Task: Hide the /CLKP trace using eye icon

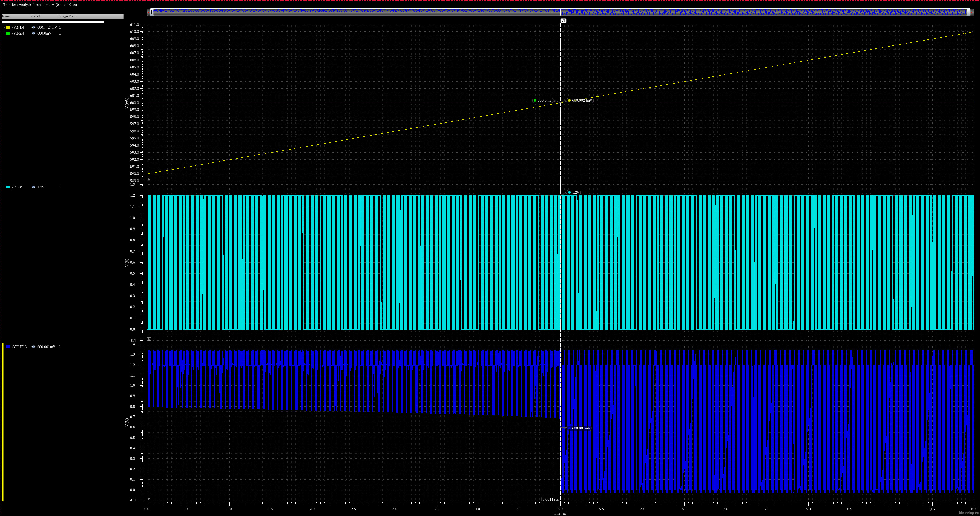Action: coord(33,187)
